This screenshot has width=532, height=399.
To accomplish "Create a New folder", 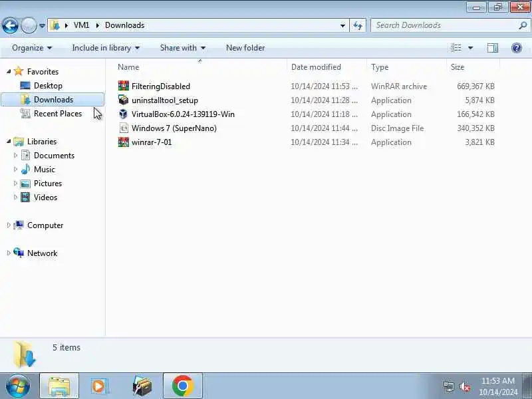I will [245, 48].
